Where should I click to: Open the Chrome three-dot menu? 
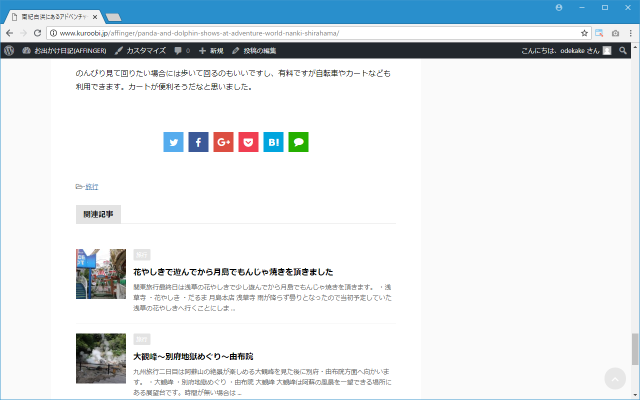pyautogui.click(x=631, y=33)
